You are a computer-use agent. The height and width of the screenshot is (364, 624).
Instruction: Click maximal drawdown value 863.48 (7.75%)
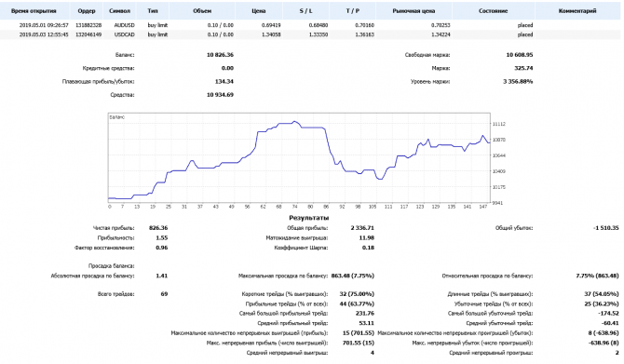point(353,276)
